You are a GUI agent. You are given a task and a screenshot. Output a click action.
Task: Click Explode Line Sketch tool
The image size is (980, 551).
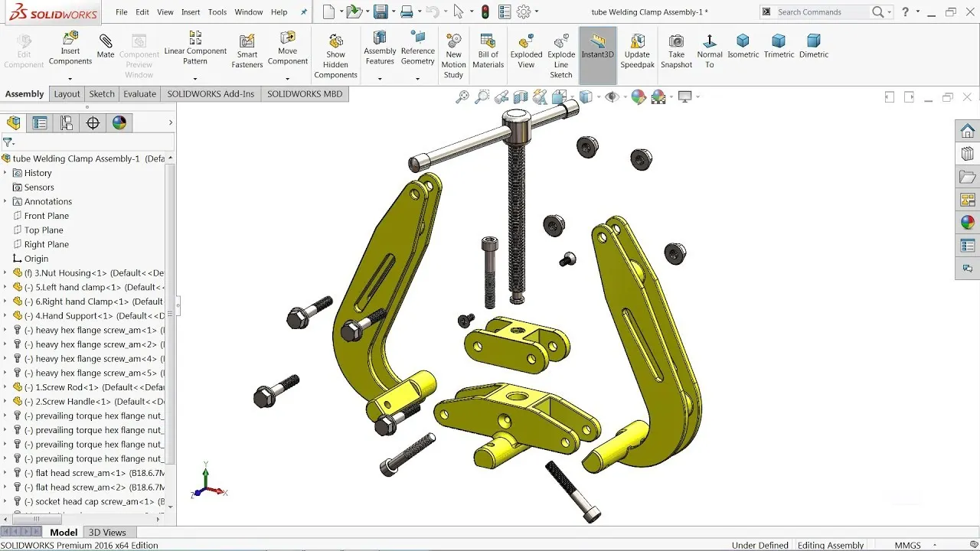(x=561, y=56)
